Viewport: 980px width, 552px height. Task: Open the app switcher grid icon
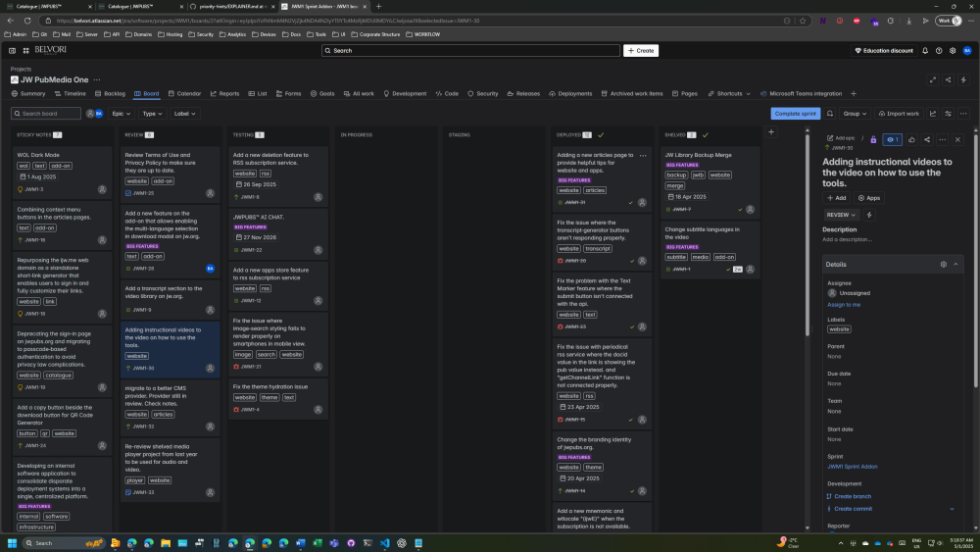[26, 50]
